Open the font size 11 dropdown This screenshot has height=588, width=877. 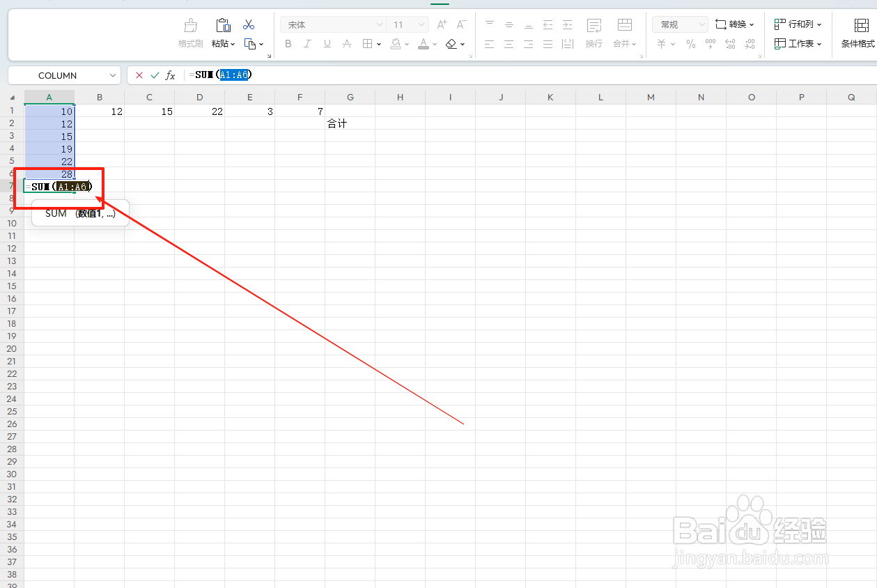[421, 25]
